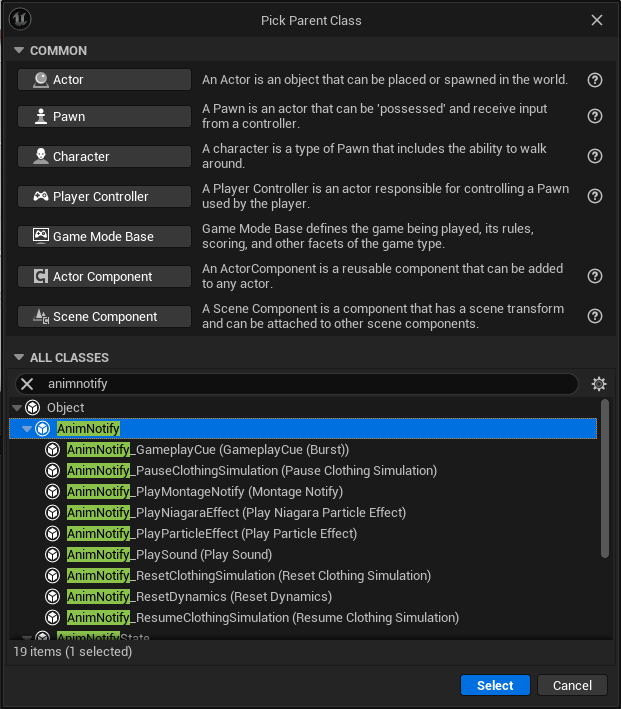Collapse the COMMON section
This screenshot has height=709, width=621.
point(19,50)
